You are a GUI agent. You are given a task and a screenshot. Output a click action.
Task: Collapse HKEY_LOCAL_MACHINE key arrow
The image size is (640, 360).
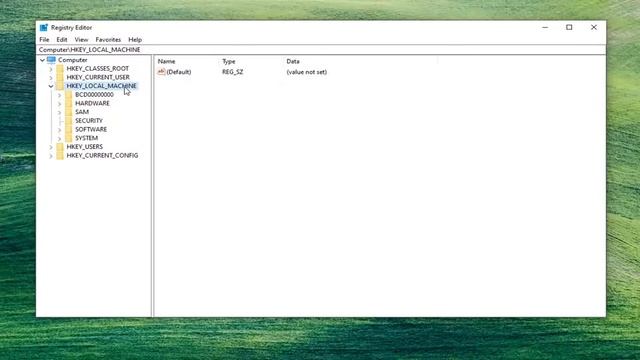tap(51, 86)
